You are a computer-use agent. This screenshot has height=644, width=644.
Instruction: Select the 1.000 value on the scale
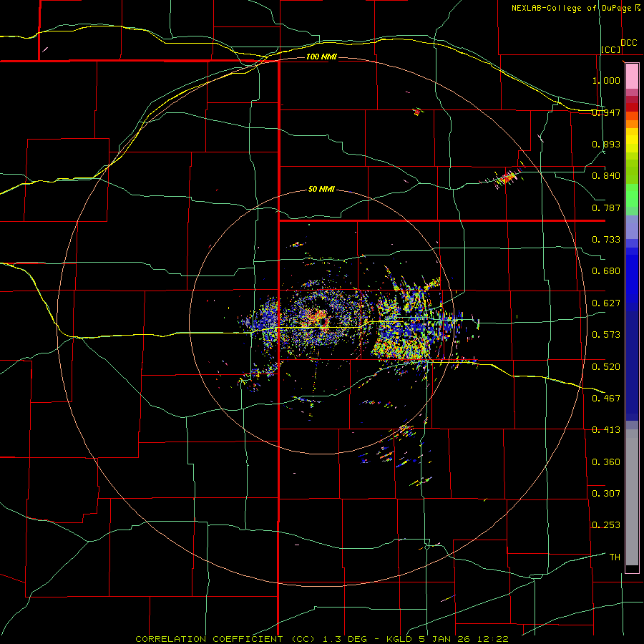(606, 80)
